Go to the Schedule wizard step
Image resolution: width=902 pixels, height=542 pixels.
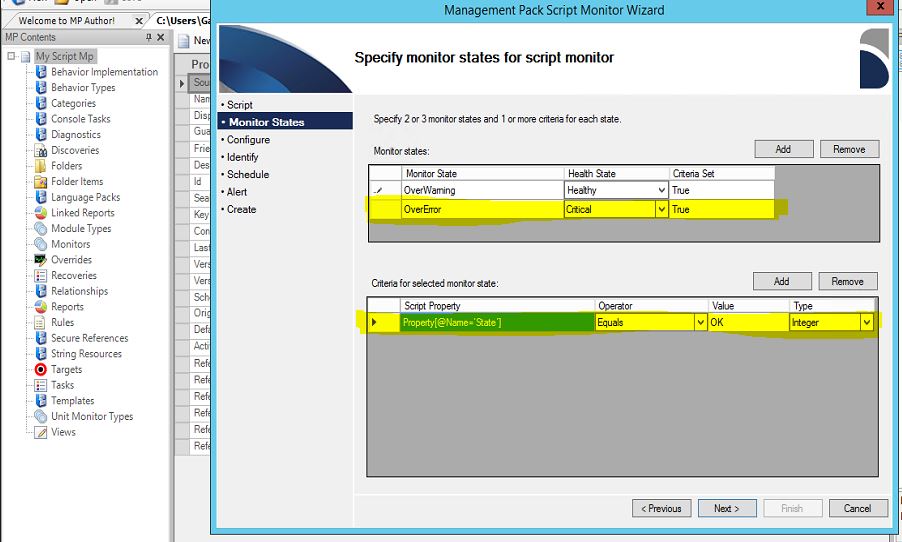[248, 174]
